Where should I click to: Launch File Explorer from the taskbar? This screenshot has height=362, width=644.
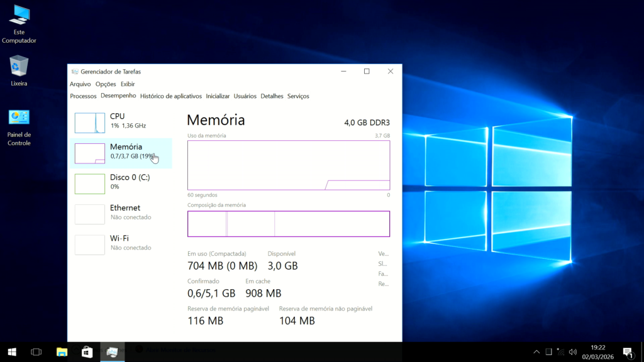click(62, 352)
